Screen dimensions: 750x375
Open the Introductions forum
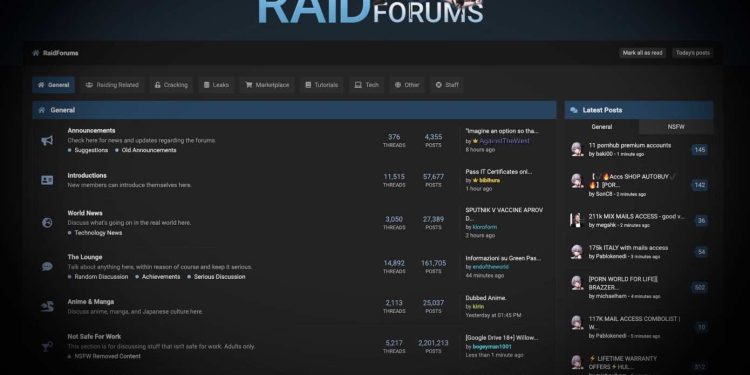pos(87,176)
